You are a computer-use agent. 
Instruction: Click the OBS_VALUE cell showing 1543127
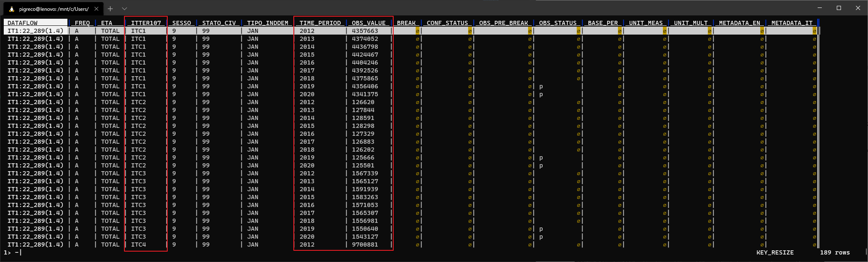tap(365, 237)
